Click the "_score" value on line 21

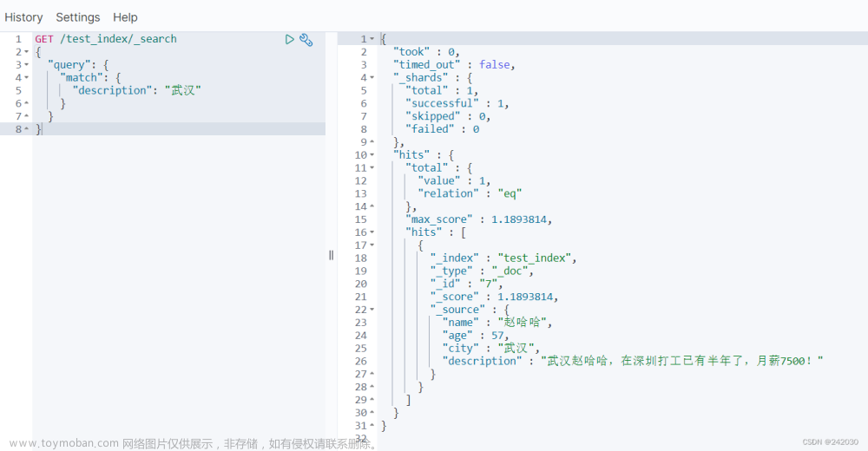tap(525, 297)
